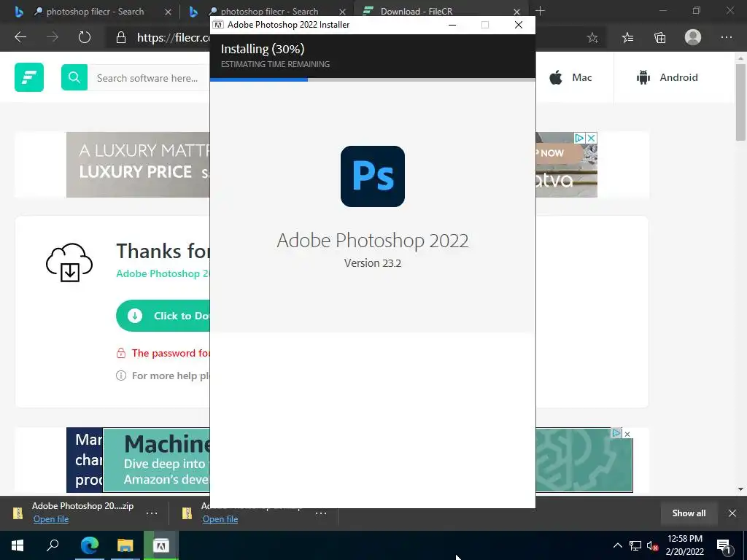Click the browser back arrow
Viewport: 747px width, 560px height.
tap(20, 37)
